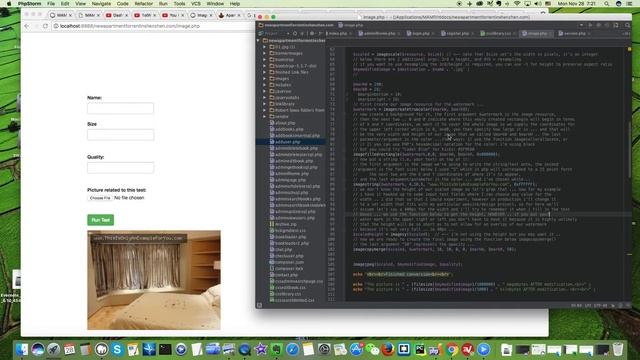The height and width of the screenshot is (360, 640).
Task: Open the PhpStorm menu in menu bar
Action: pos(29,4)
